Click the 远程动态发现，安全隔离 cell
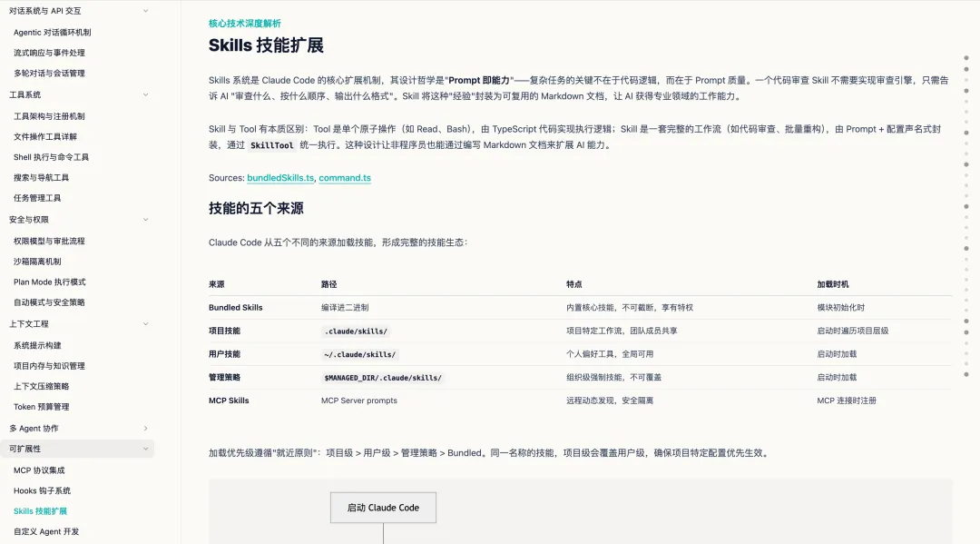The height and width of the screenshot is (544, 980). click(610, 401)
